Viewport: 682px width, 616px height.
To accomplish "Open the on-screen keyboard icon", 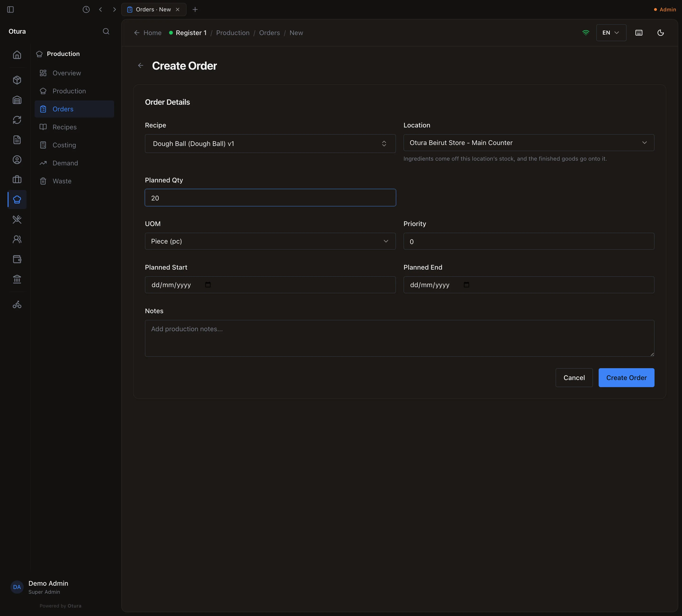I will [x=639, y=33].
